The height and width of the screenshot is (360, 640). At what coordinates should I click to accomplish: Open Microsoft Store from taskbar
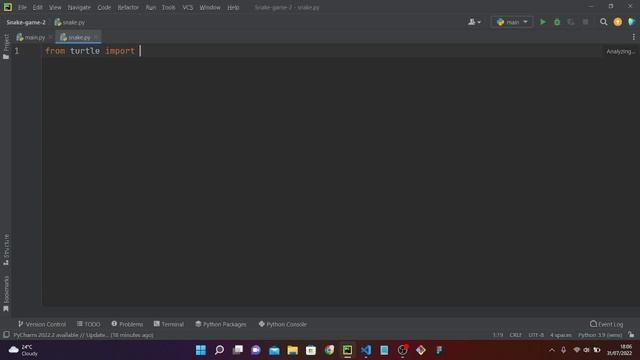click(x=311, y=350)
